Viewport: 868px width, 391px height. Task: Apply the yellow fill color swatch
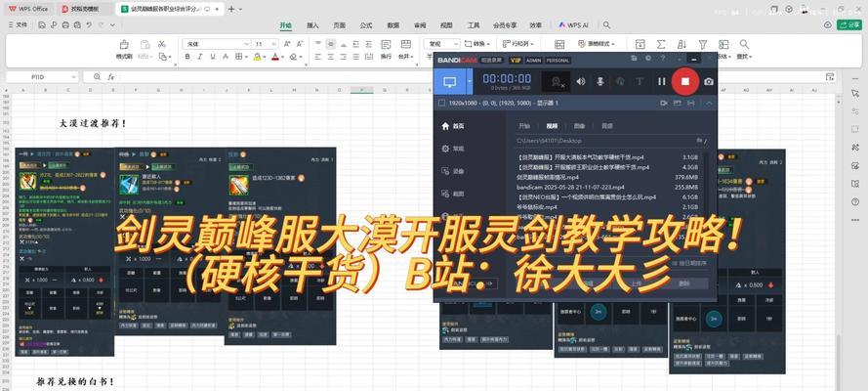(257, 57)
